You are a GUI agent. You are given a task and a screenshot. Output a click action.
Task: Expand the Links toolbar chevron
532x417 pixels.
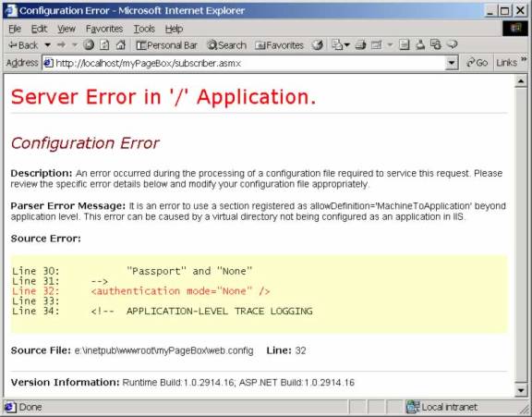524,60
